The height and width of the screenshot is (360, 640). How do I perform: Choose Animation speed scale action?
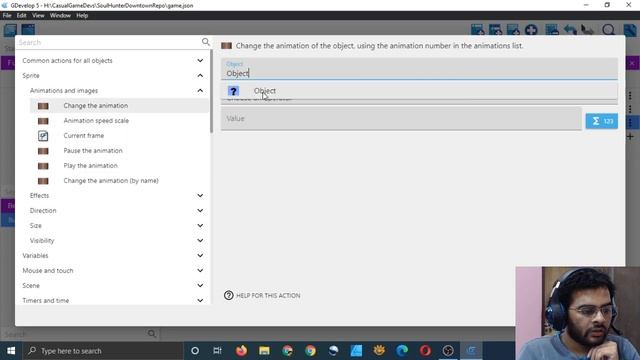(119, 121)
